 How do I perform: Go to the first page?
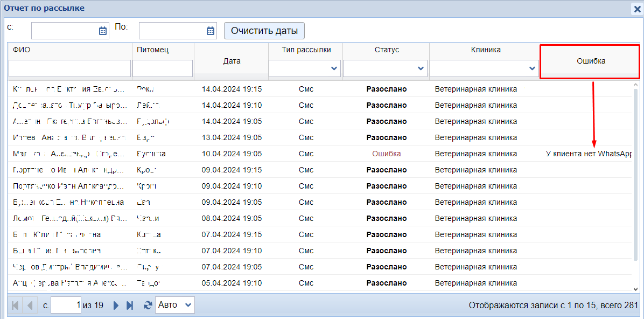[x=15, y=306]
